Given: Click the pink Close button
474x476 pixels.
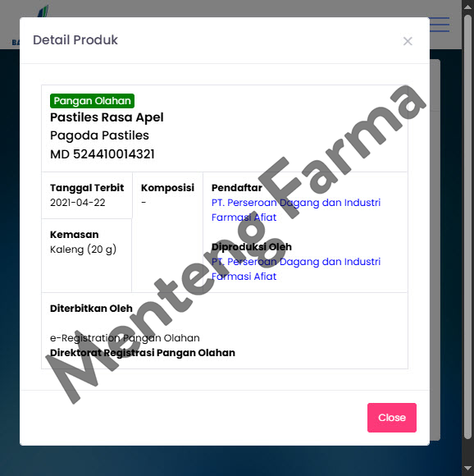Looking at the screenshot, I should tap(391, 418).
